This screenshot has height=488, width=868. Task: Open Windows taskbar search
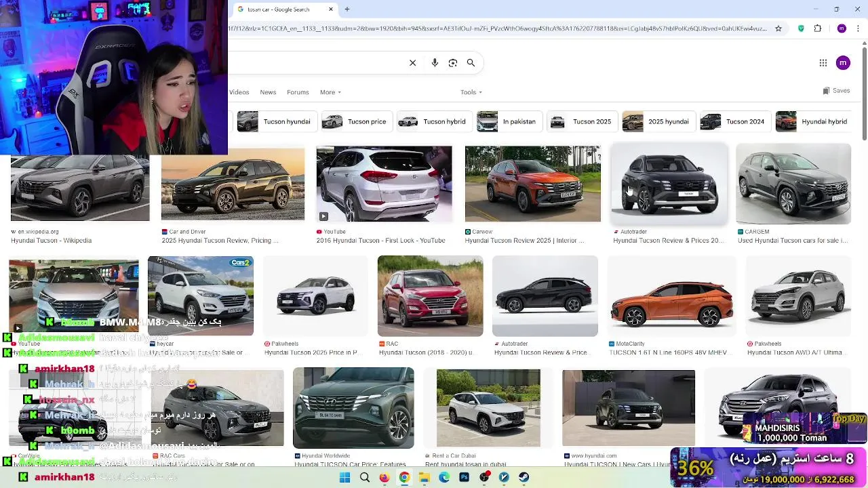[x=365, y=477]
